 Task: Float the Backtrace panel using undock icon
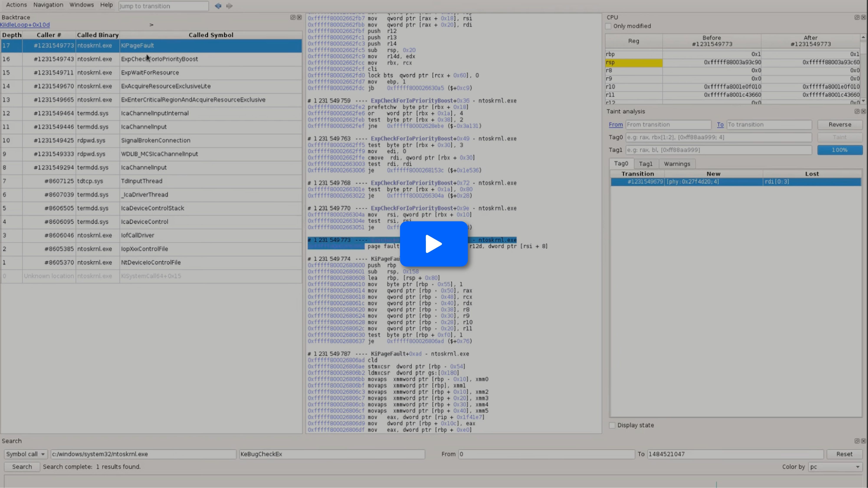tap(292, 17)
